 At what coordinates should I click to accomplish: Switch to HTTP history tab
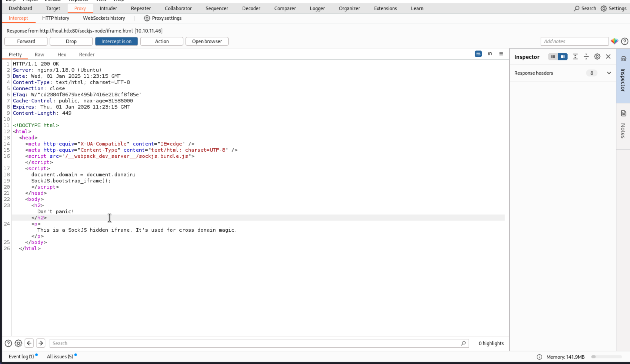tap(55, 18)
